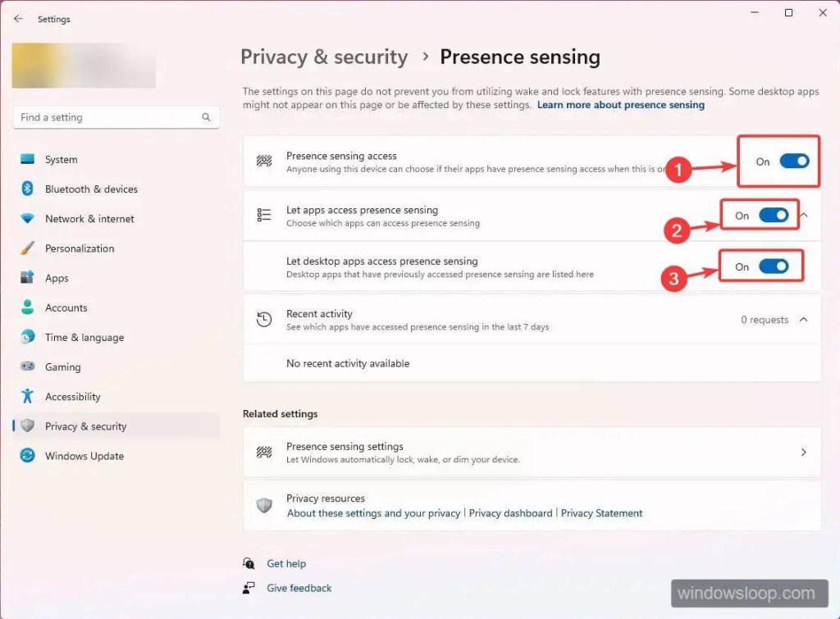Go to Time & language settings
The height and width of the screenshot is (619, 840).
click(x=84, y=338)
